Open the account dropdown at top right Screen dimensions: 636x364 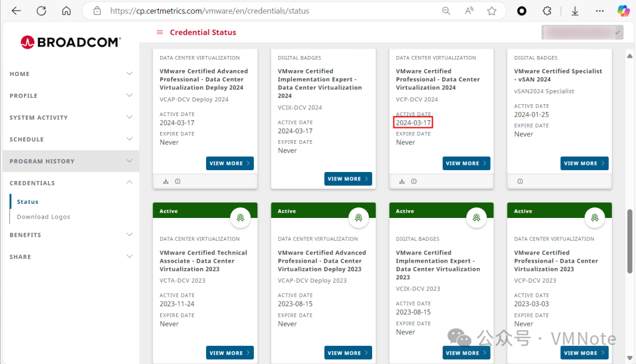(x=582, y=32)
